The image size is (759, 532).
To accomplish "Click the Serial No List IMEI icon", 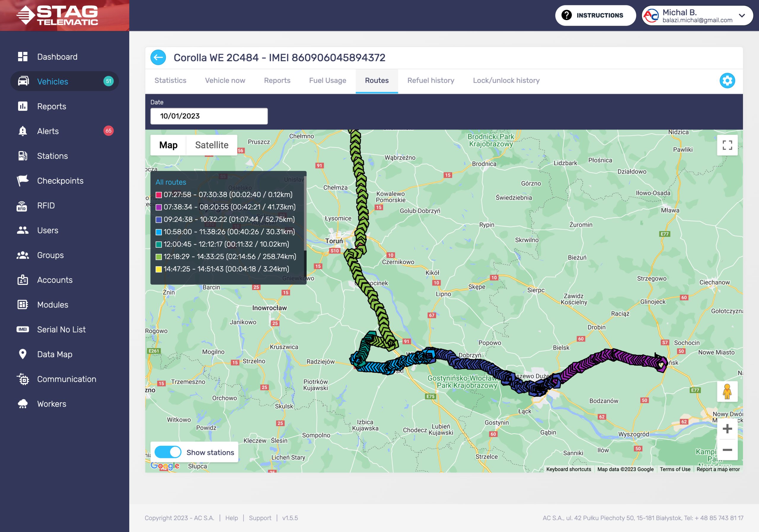I will click(23, 329).
